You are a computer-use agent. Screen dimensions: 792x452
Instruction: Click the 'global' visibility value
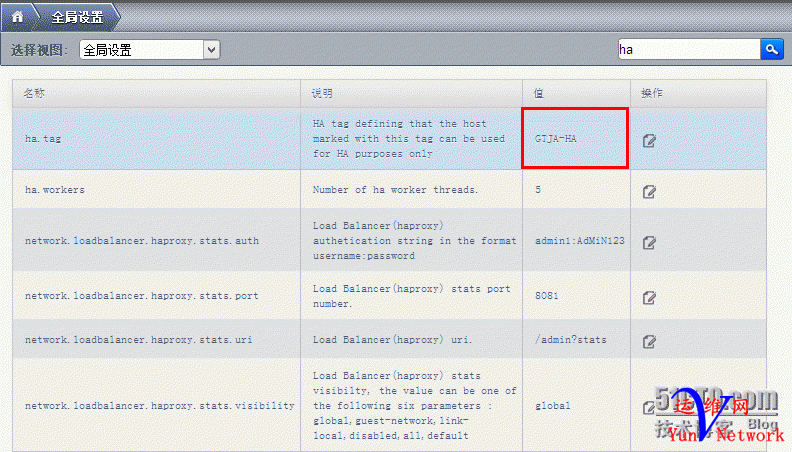(x=553, y=406)
